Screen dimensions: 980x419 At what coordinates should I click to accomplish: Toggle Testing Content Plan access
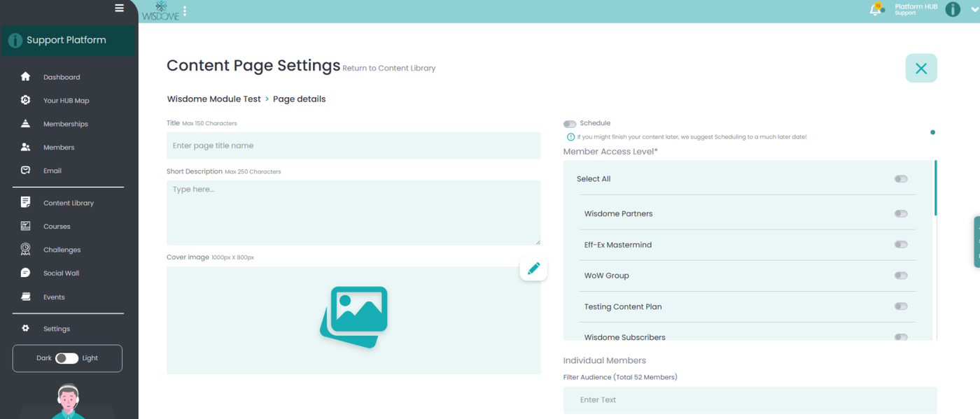pyautogui.click(x=901, y=306)
